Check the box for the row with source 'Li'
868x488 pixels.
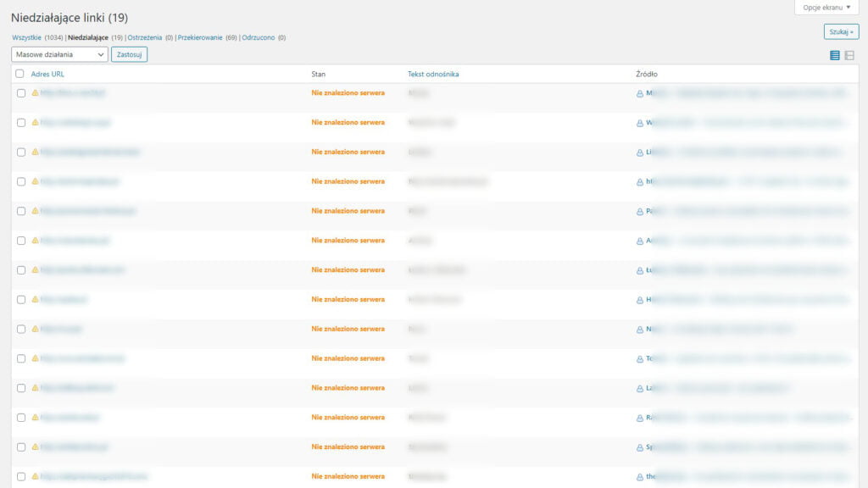[21, 152]
